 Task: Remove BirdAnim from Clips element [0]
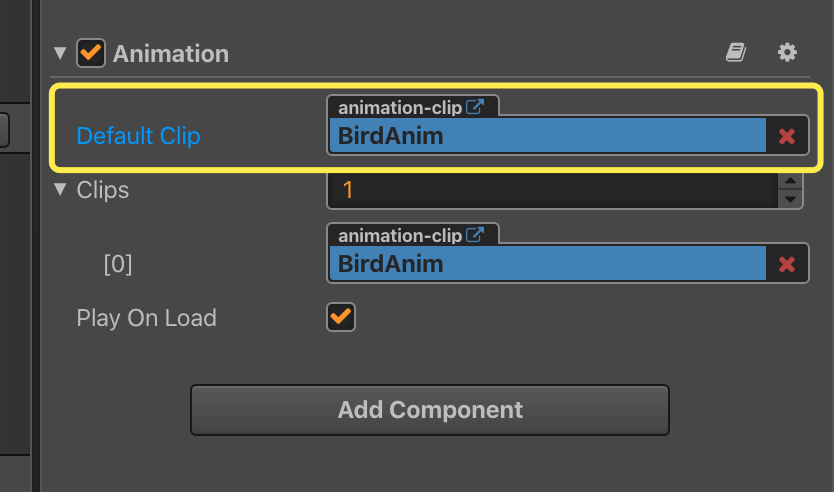point(787,264)
